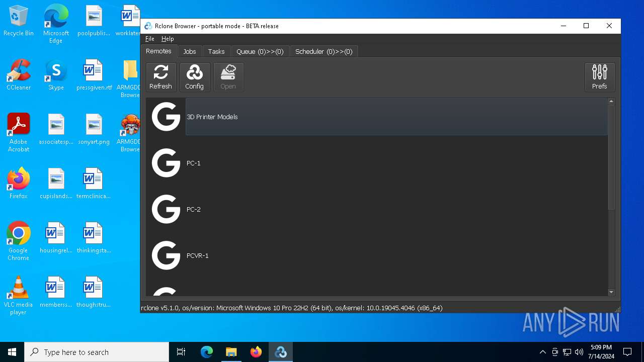Viewport: 644px width, 362px height.
Task: Select the sonyart.png desktop file
Action: coord(94,130)
